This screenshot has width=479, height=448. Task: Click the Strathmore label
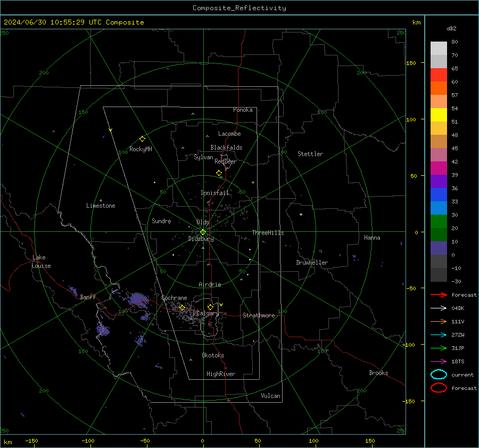click(259, 315)
